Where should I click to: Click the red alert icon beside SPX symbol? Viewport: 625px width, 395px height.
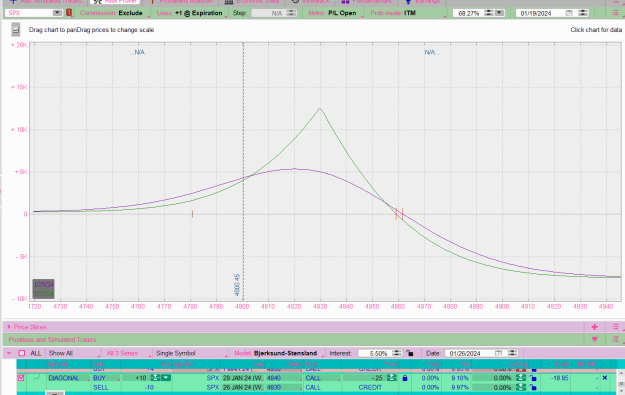coord(69,13)
